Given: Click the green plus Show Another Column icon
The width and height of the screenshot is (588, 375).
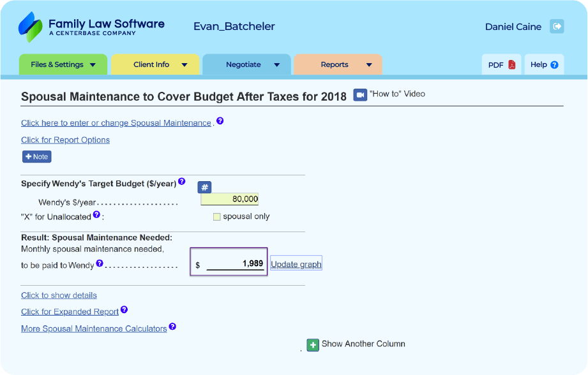Looking at the screenshot, I should click(313, 344).
